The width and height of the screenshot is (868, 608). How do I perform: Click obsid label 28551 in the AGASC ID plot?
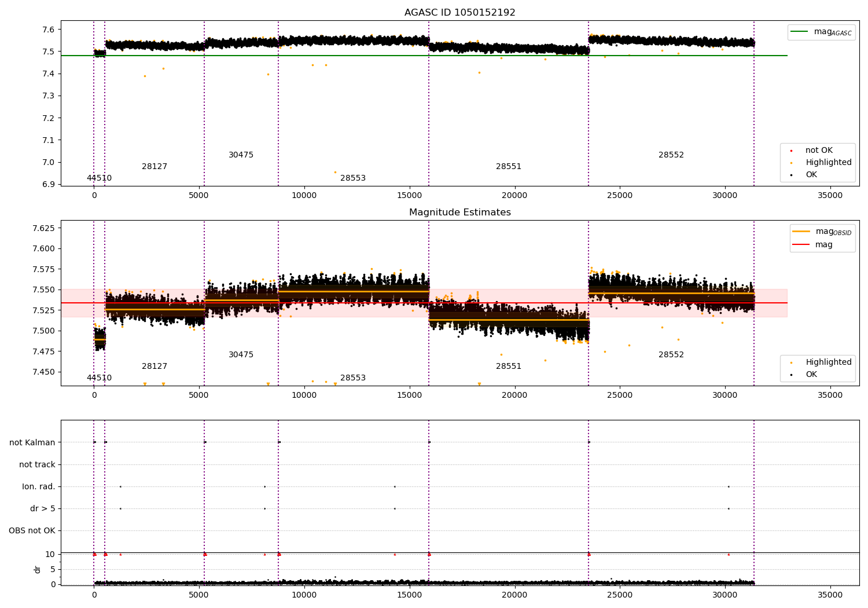click(509, 167)
